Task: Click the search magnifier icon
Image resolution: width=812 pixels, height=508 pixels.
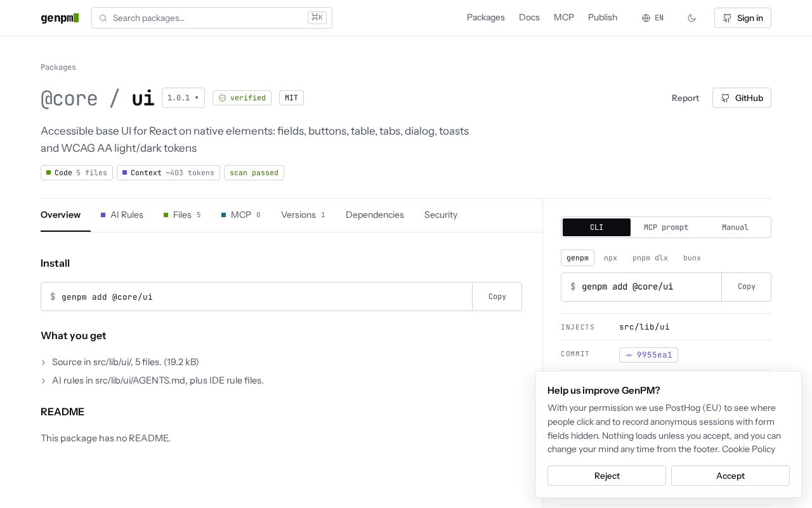Action: pos(103,18)
